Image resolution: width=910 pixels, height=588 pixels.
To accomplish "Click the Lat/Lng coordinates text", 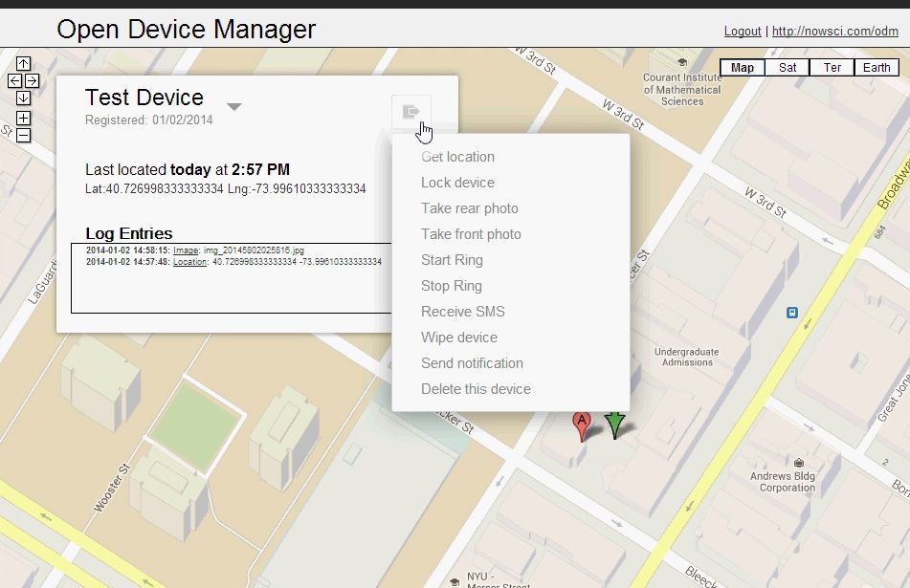I will coord(225,188).
